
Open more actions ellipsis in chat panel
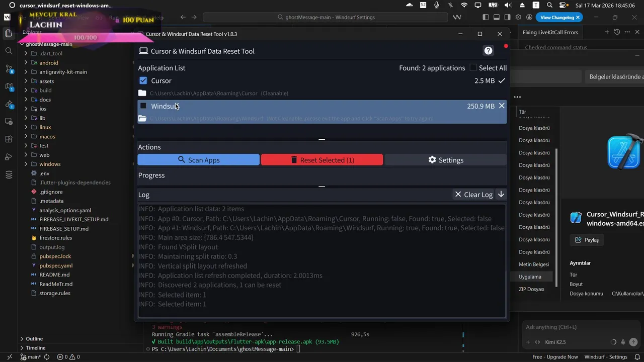click(626, 32)
